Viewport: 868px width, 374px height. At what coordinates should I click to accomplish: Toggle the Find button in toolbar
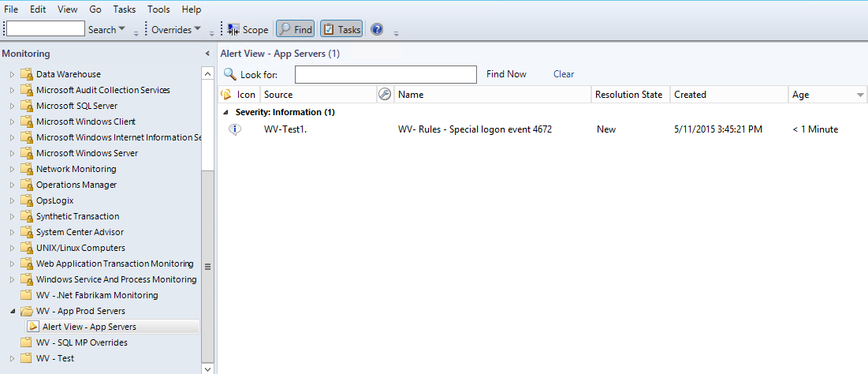tap(296, 29)
